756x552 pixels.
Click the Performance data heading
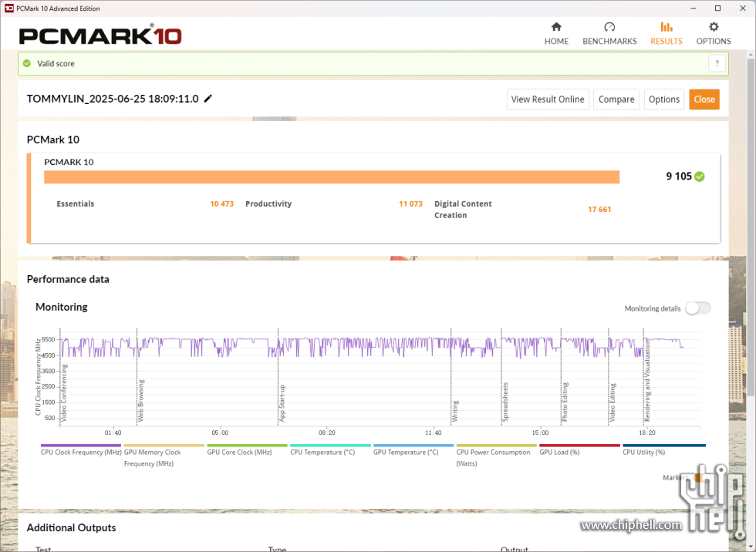click(68, 279)
